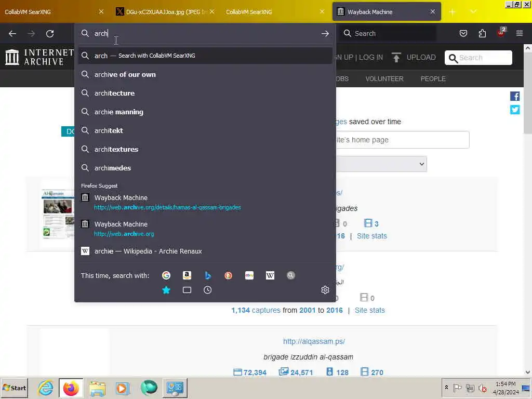
Task: Click the Go arrow in the address bar
Action: coord(325,34)
